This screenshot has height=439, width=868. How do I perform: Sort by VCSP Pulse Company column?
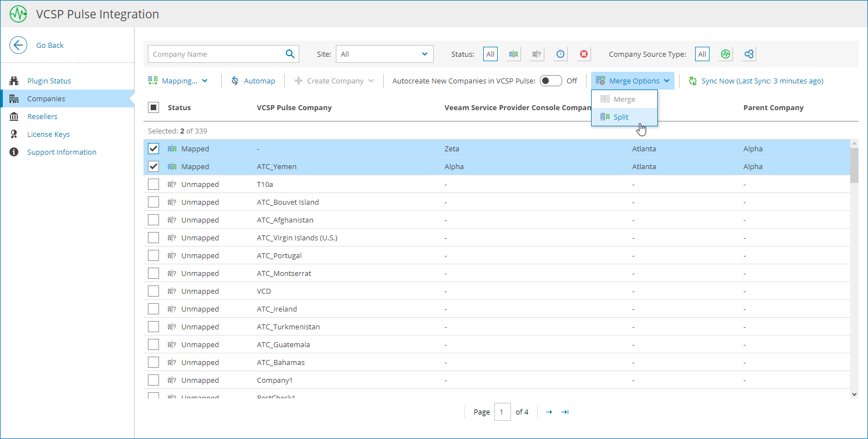[294, 107]
